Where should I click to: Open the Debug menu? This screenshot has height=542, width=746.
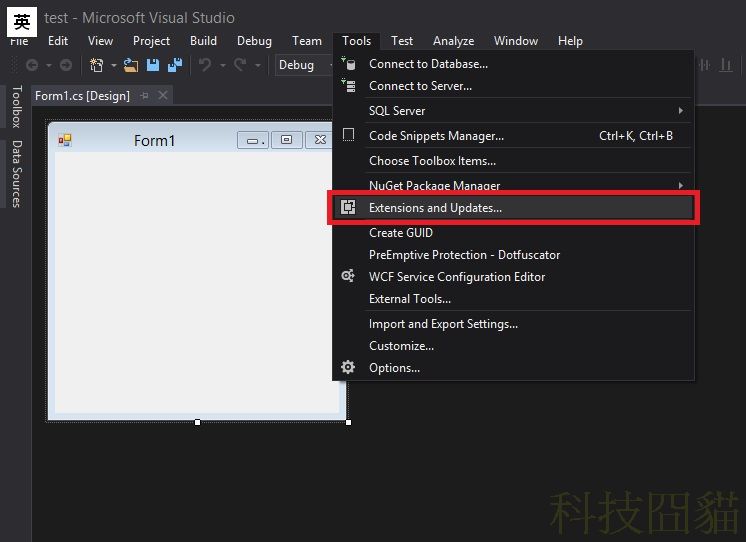point(255,41)
